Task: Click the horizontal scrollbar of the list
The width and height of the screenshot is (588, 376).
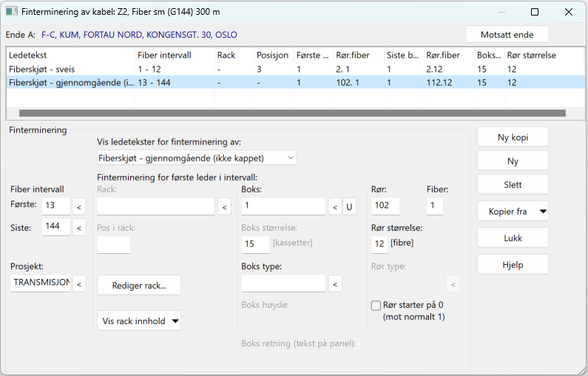Action: point(292,113)
